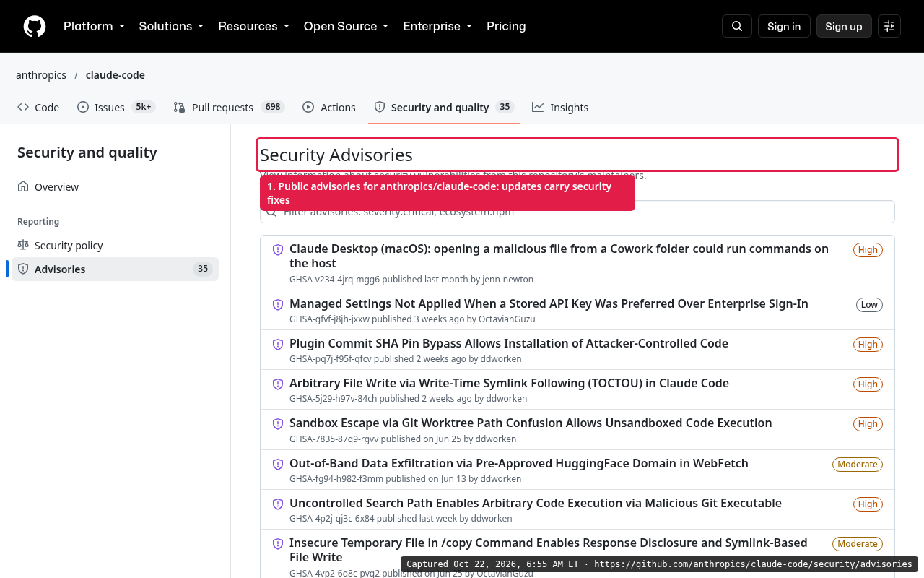Click the search magnifier button
The height and width of the screenshot is (578, 924).
click(737, 26)
